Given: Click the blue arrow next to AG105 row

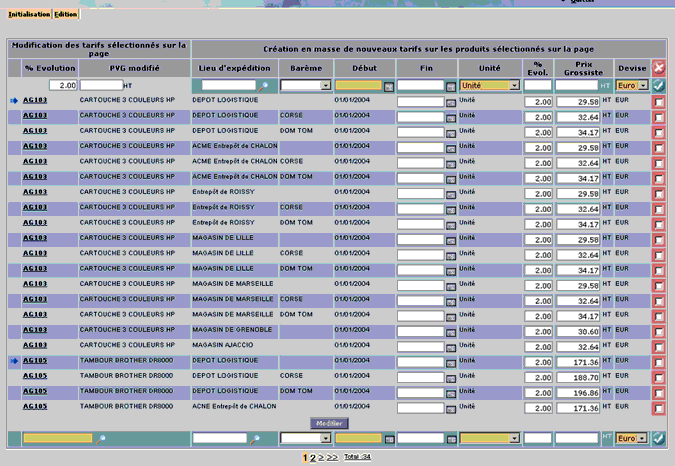Looking at the screenshot, I should (x=14, y=361).
